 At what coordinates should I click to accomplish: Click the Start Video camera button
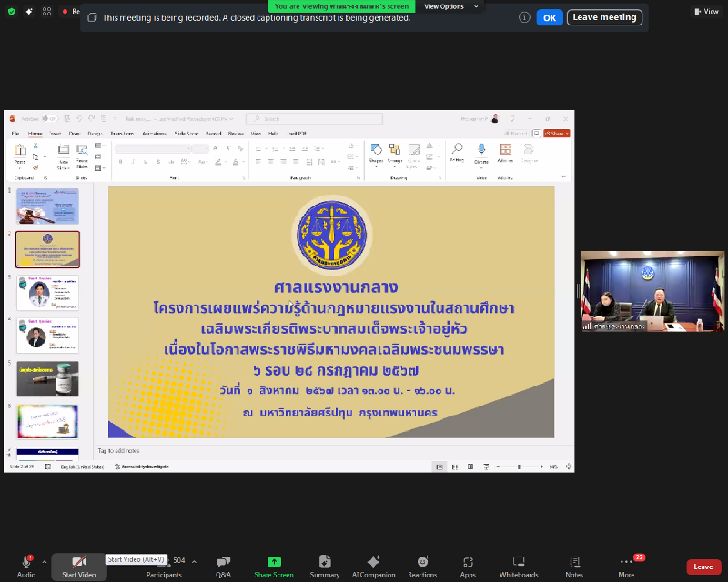79,567
